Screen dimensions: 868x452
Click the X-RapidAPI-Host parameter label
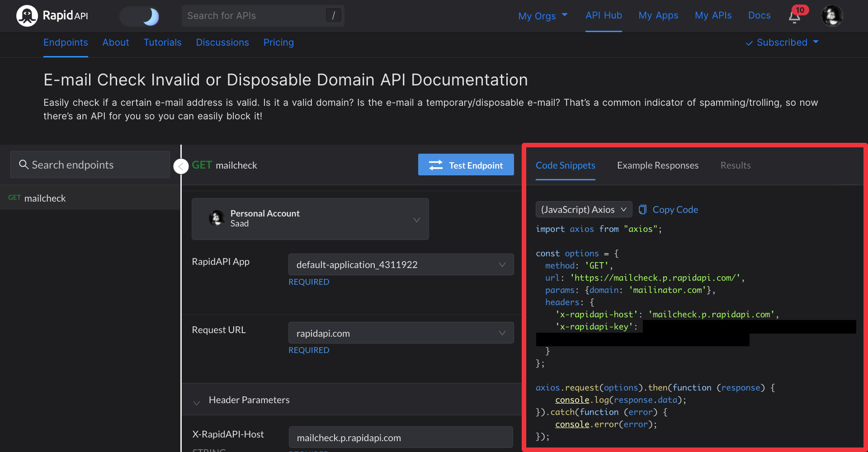tap(228, 434)
